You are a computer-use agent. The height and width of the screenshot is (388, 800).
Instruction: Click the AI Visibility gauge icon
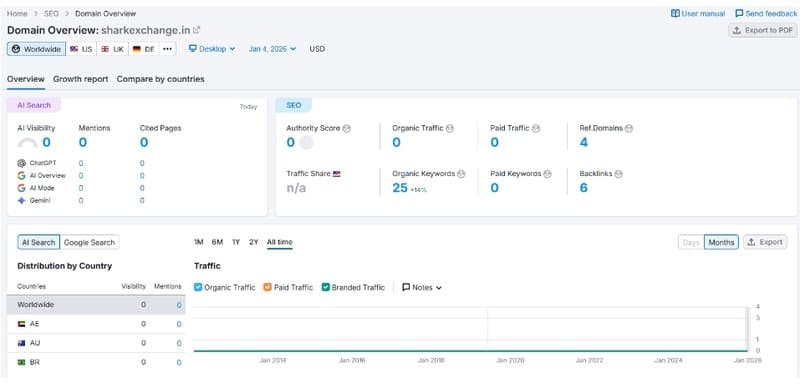28,143
